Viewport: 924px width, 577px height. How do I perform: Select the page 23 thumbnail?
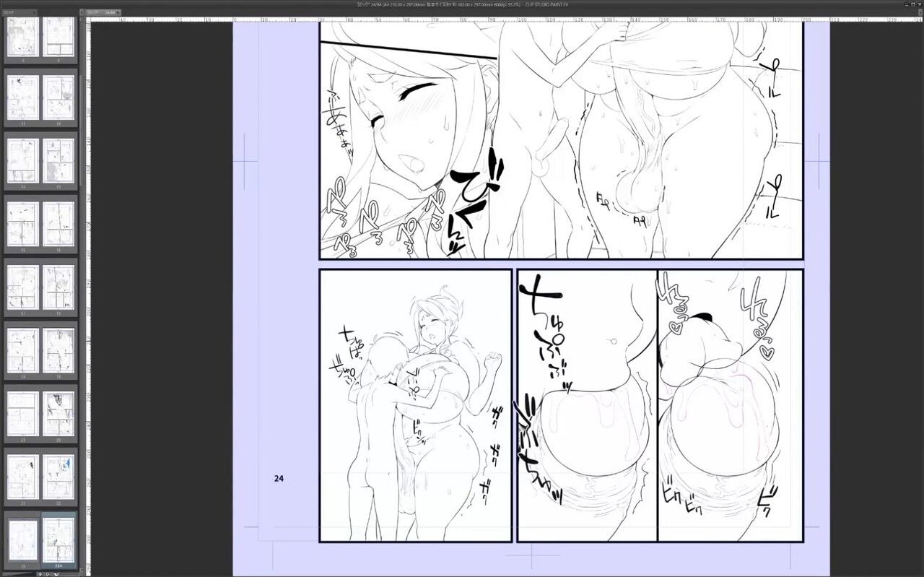tap(23, 477)
